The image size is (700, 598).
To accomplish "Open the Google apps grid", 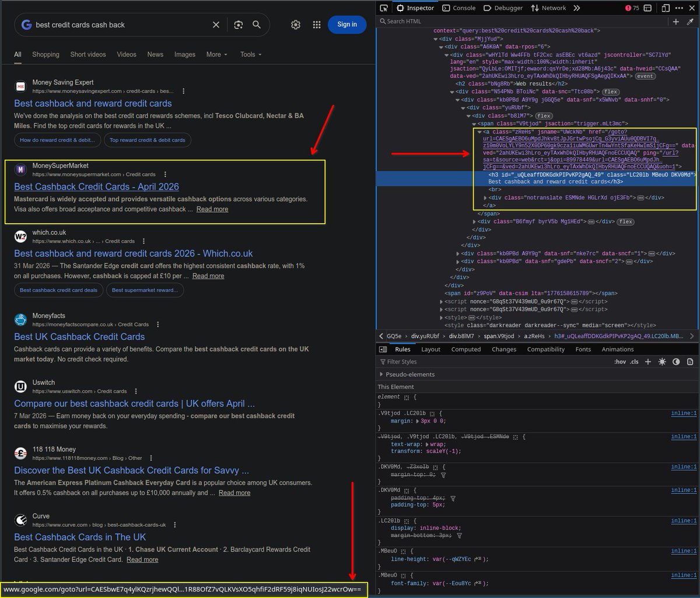I will (x=317, y=24).
